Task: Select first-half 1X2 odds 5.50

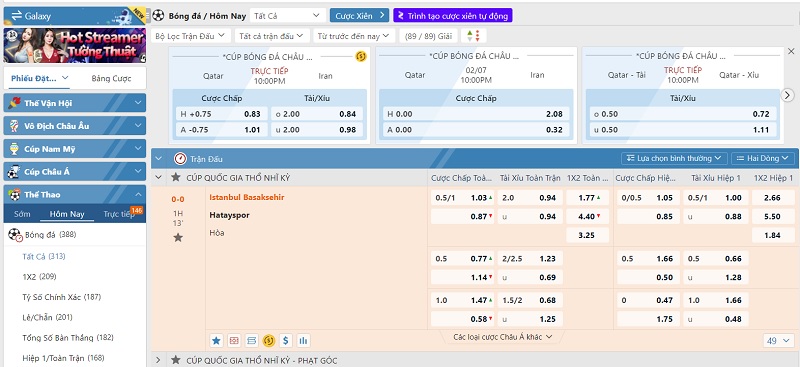Action: click(x=772, y=216)
